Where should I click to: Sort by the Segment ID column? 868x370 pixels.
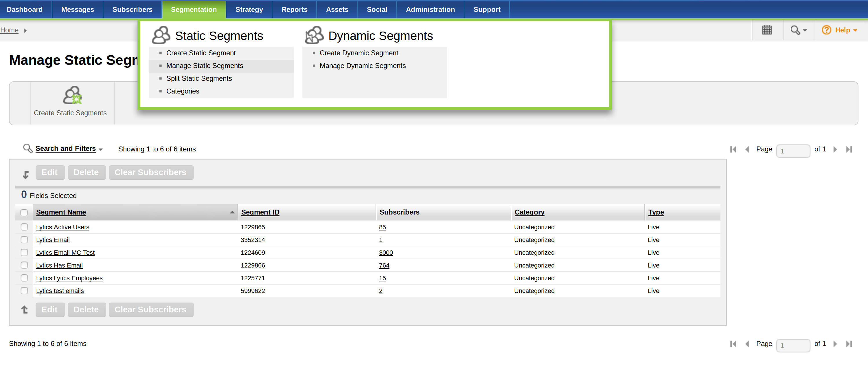pyautogui.click(x=260, y=212)
